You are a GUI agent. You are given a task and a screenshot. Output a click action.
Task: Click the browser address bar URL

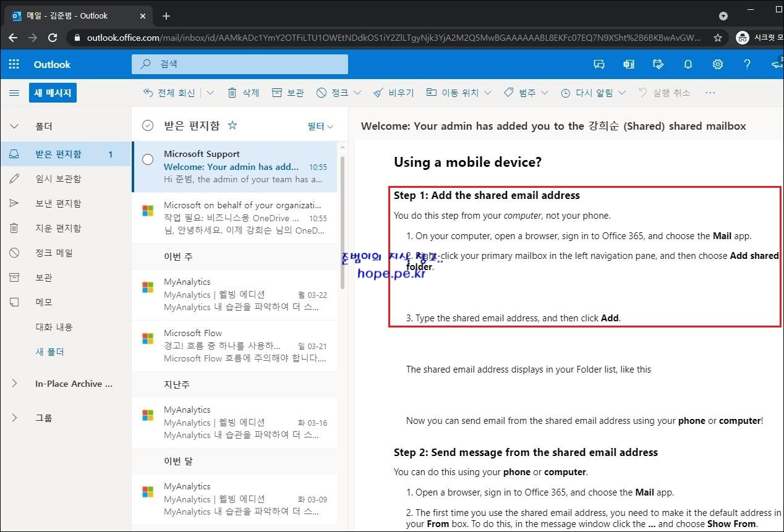(393, 38)
